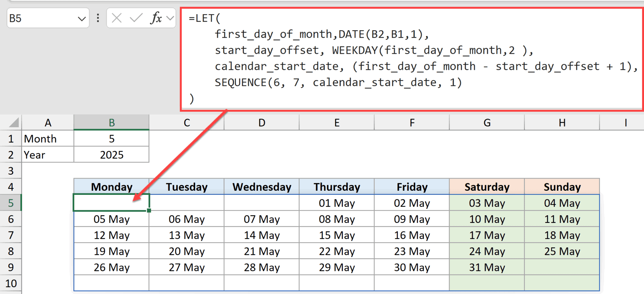Image resolution: width=644 pixels, height=294 pixels.
Task: Click the cell containing Year 2025
Action: point(111,155)
